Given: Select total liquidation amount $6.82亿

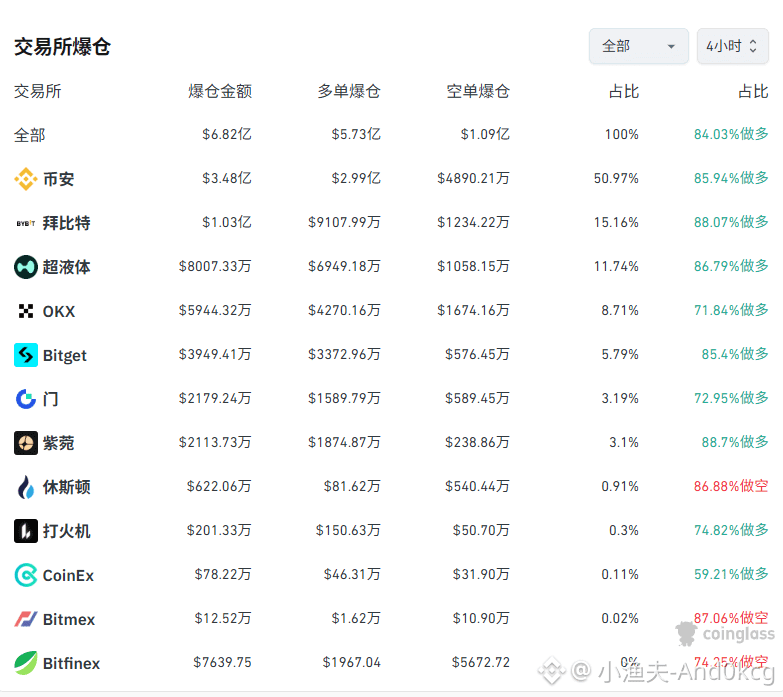Looking at the screenshot, I should click(227, 134).
